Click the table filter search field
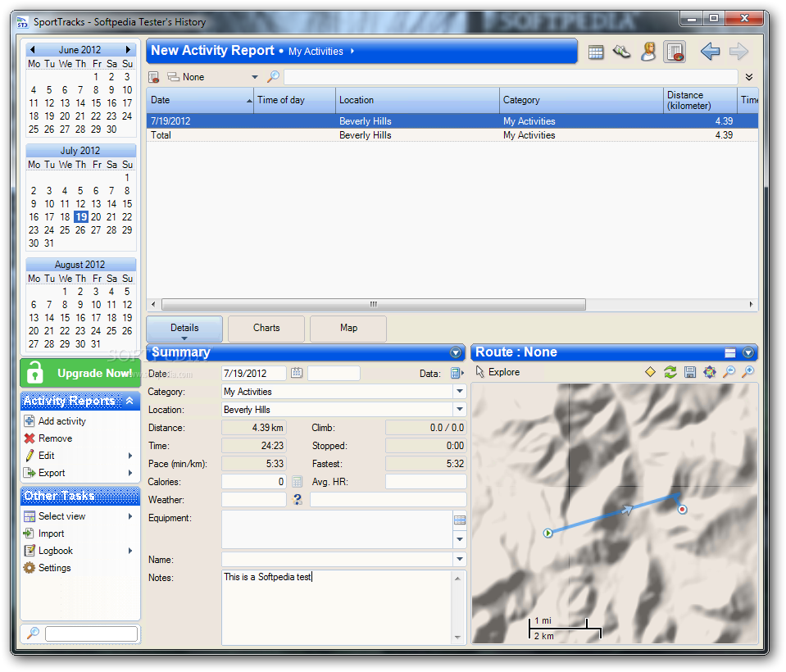Viewport: 786px width, 672px height. [511, 77]
